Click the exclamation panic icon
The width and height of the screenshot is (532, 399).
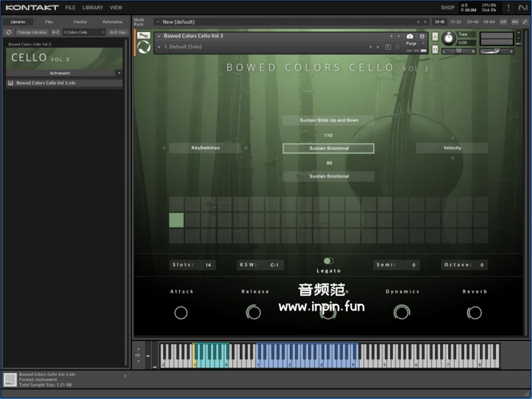click(509, 7)
